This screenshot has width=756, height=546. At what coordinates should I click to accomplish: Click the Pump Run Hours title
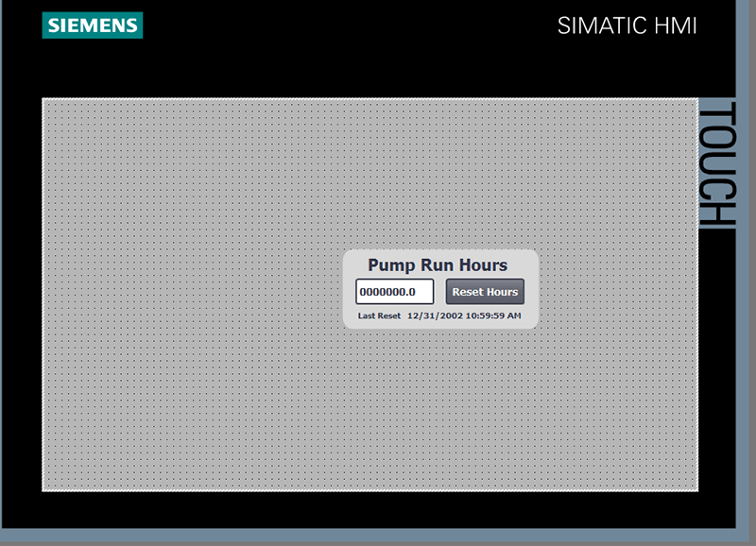(438, 265)
